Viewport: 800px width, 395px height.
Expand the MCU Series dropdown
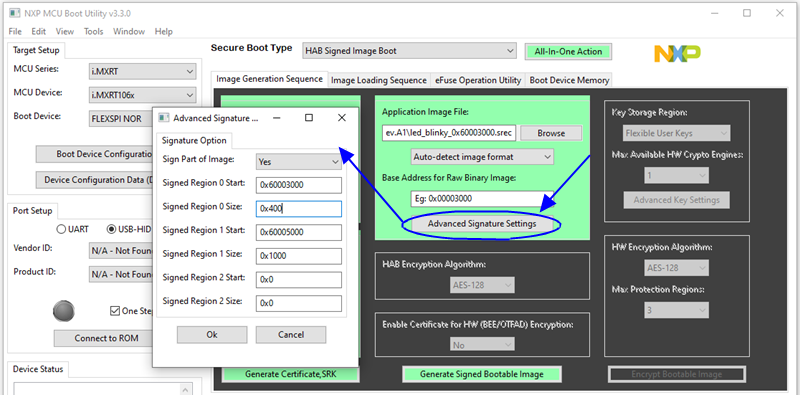(x=142, y=72)
